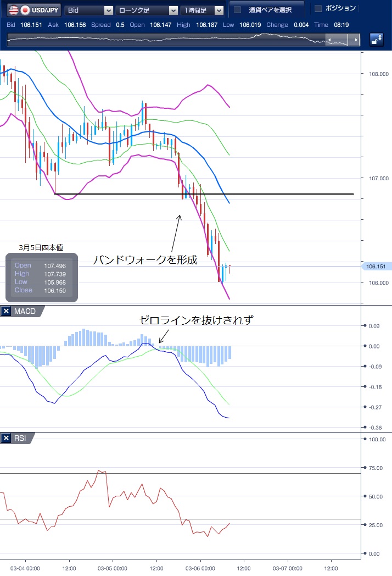Close the RSI indicator panel

click(7, 438)
